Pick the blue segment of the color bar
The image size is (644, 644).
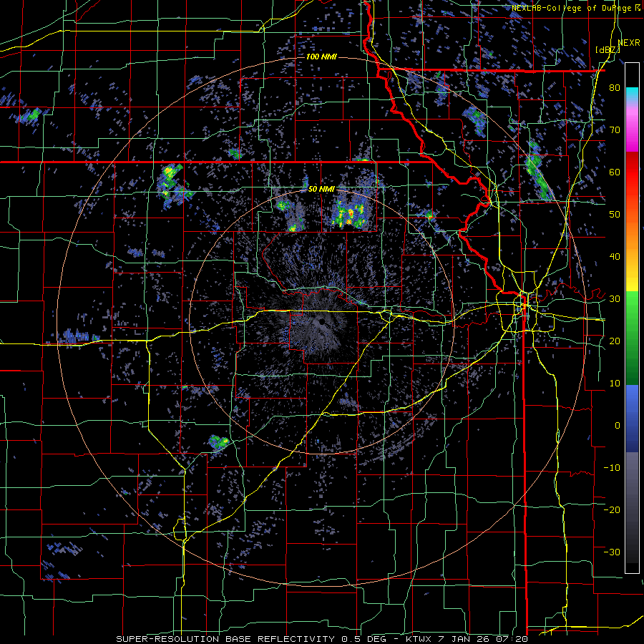tap(632, 419)
